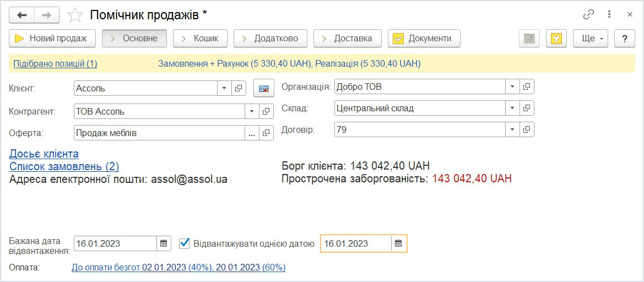The image size is (644, 282).
Task: Click the Новий продаж button
Action: click(x=52, y=39)
